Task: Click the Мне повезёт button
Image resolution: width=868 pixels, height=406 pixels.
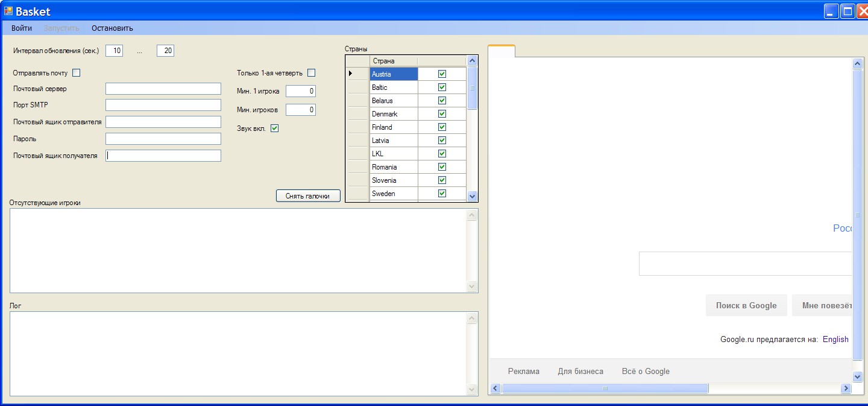Action: [x=822, y=305]
